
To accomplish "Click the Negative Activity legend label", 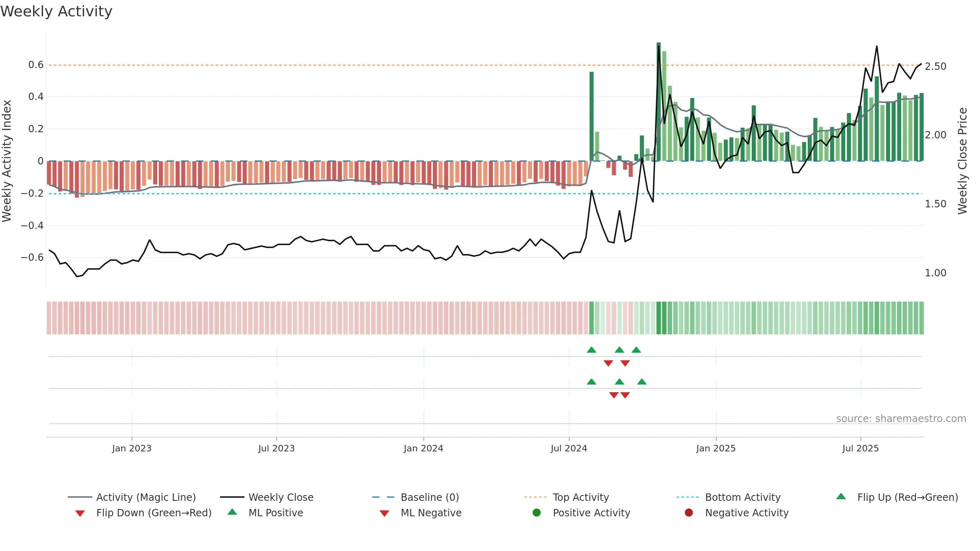I will pos(747,513).
